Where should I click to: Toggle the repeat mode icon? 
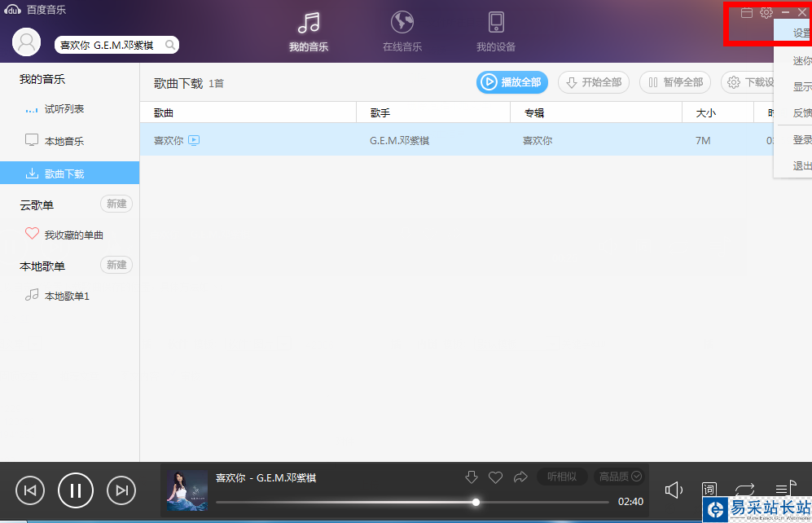pyautogui.click(x=744, y=489)
